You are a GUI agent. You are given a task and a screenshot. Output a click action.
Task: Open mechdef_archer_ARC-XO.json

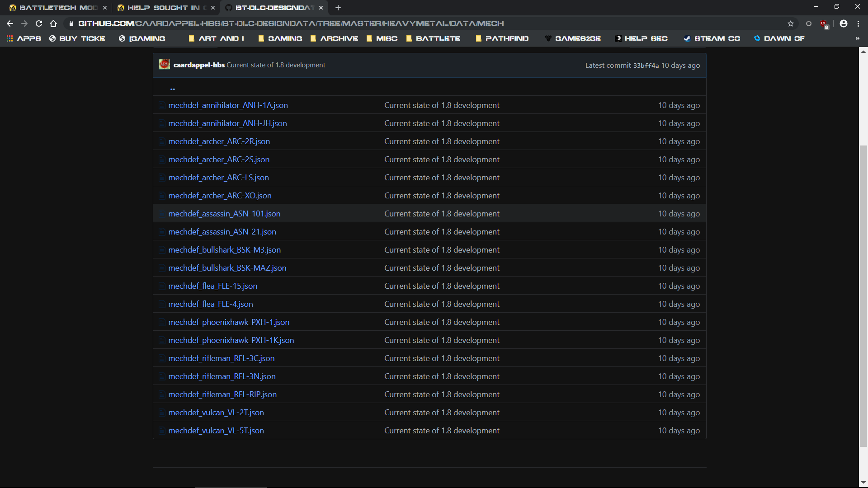(220, 196)
